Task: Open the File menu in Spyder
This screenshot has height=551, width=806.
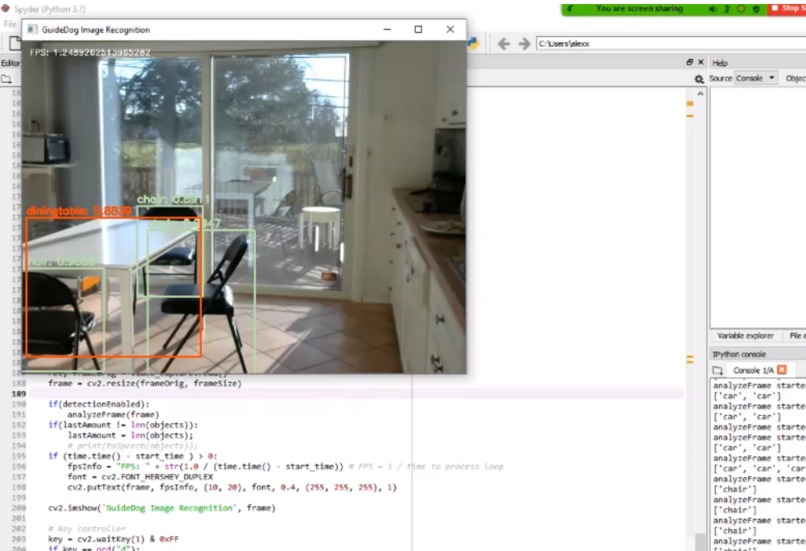Action: (x=10, y=24)
